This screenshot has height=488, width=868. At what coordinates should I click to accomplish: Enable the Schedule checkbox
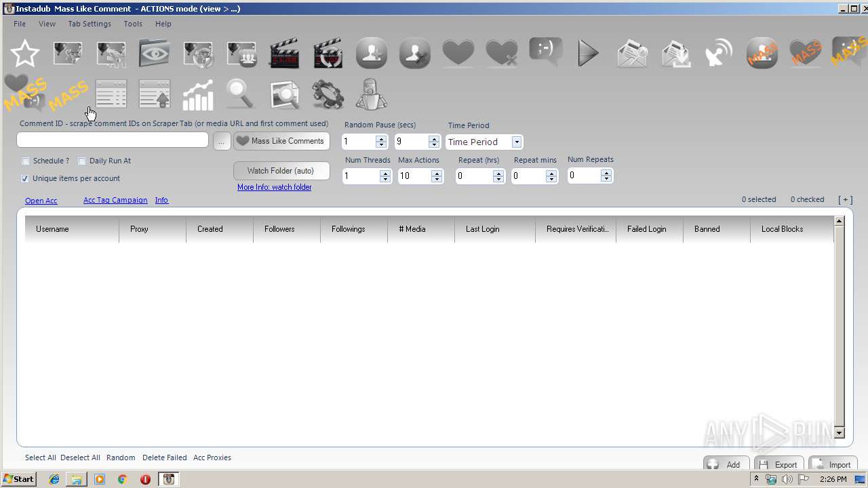point(26,161)
